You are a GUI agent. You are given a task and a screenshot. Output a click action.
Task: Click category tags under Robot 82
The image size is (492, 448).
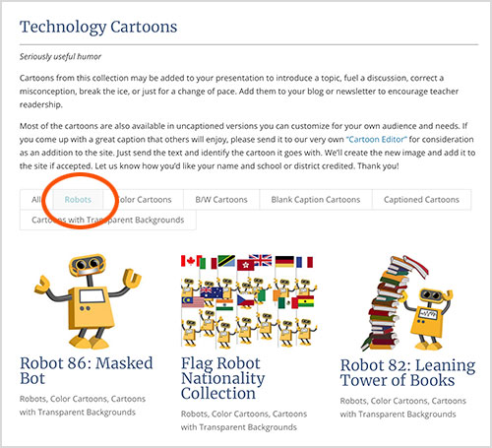tap(402, 408)
